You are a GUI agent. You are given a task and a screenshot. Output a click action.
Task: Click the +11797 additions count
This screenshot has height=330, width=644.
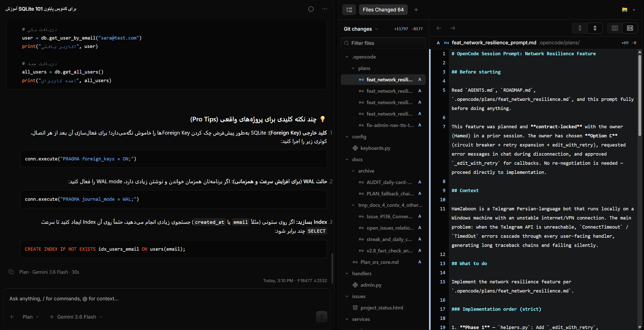point(401,29)
